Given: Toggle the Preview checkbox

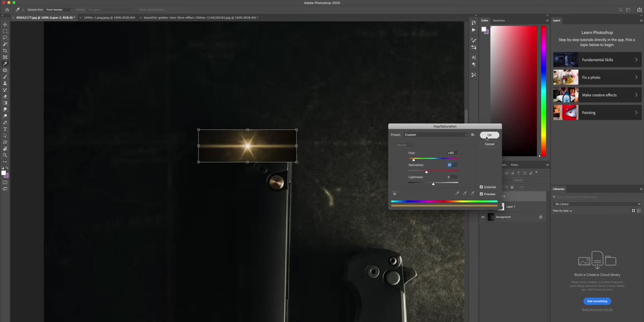Looking at the screenshot, I should pyautogui.click(x=481, y=194).
